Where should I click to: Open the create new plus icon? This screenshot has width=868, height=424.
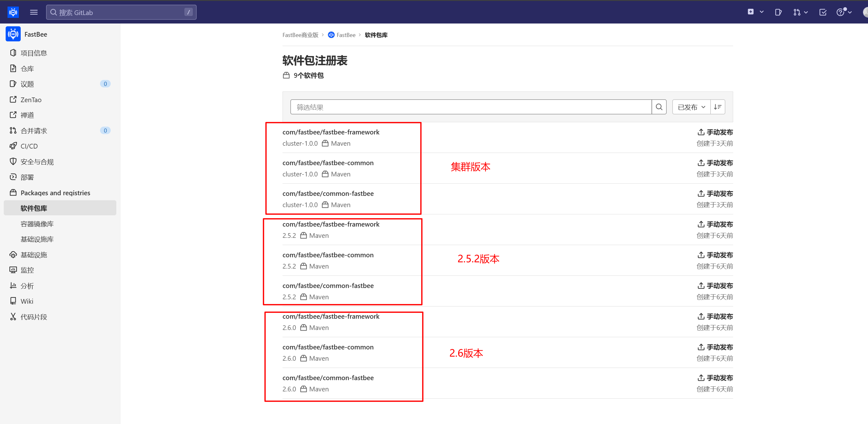point(750,12)
